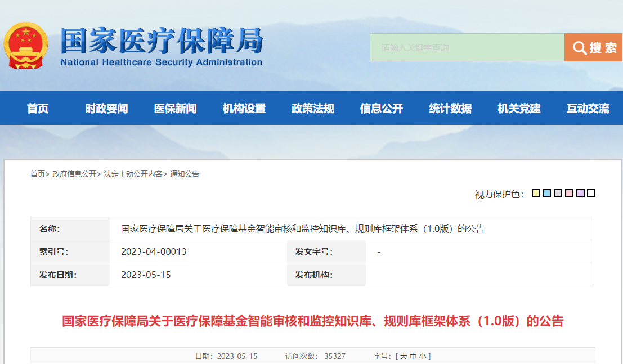Screen dimensions: 623x364
Task: Click the 发布机构 label
Action: point(314,275)
